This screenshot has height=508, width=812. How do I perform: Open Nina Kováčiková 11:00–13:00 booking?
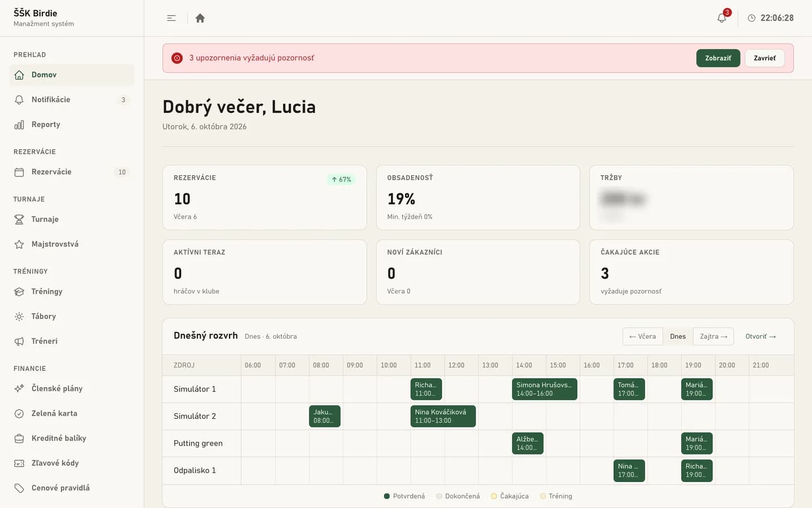click(443, 416)
